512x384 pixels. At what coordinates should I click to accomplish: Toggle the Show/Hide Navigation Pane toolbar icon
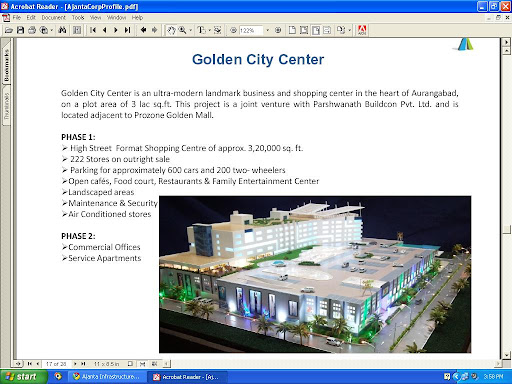point(77,30)
